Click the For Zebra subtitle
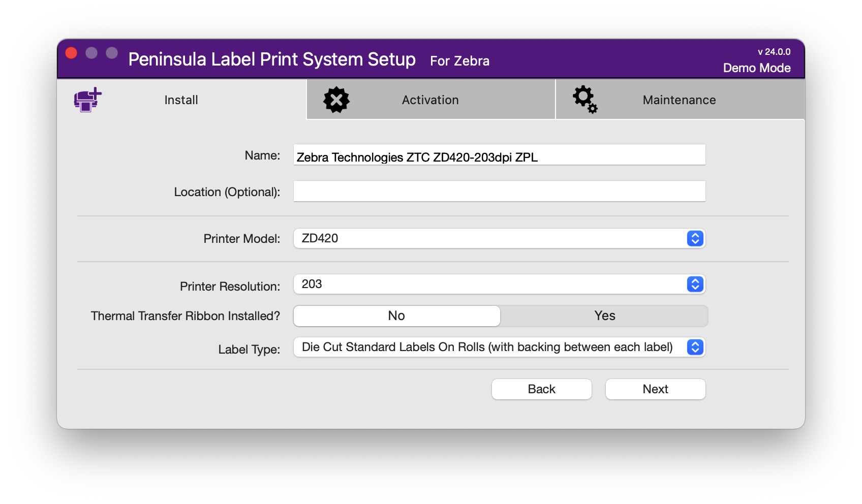Screen dimensions: 862x504 [x=460, y=61]
